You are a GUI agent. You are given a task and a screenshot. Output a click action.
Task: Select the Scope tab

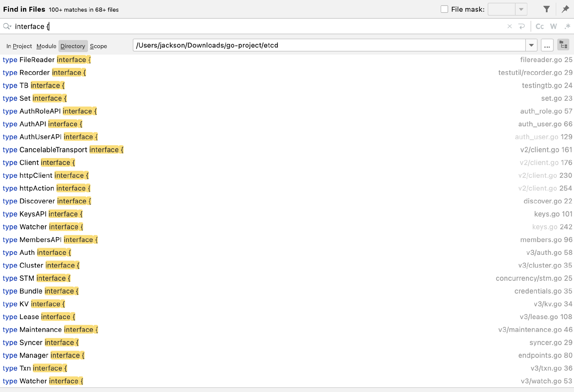pyautogui.click(x=98, y=46)
